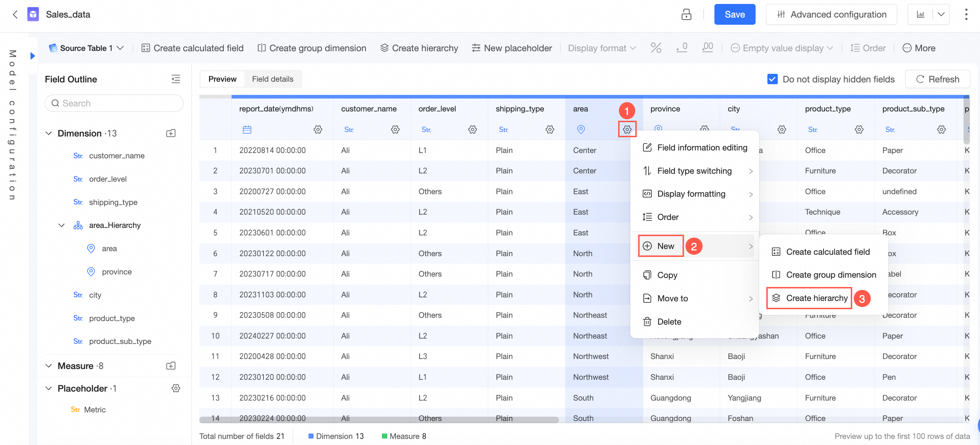Open the More toolbar menu
Viewport: 980px width, 445px height.
pyautogui.click(x=919, y=48)
